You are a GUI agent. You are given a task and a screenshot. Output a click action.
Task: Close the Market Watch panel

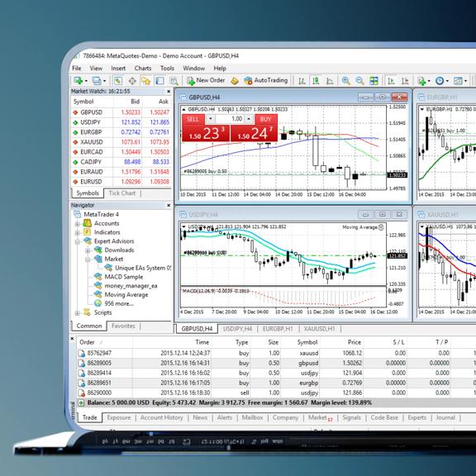pyautogui.click(x=169, y=92)
